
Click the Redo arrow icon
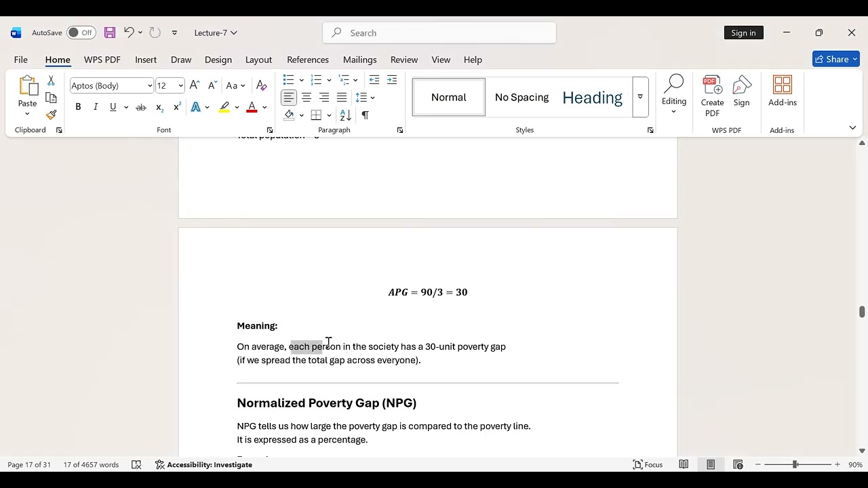point(155,33)
